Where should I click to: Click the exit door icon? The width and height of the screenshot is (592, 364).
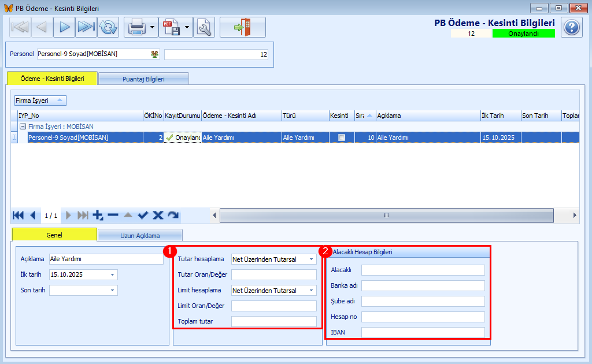(242, 27)
